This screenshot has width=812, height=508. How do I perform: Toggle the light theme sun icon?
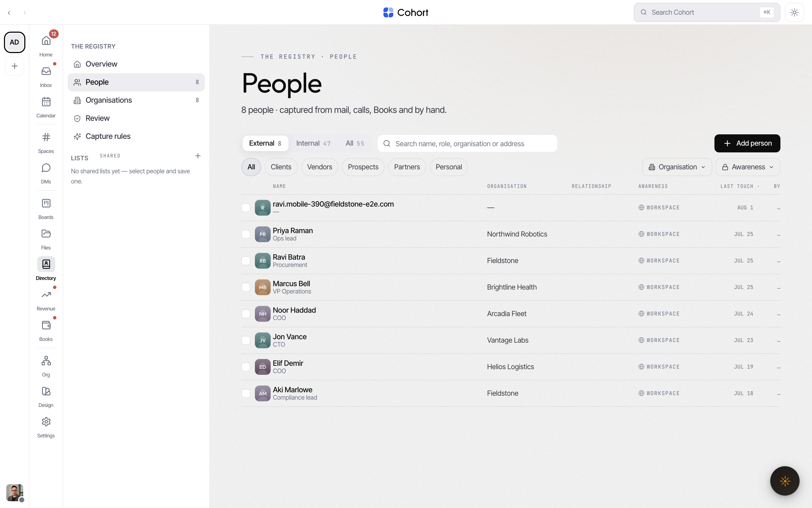coord(794,12)
